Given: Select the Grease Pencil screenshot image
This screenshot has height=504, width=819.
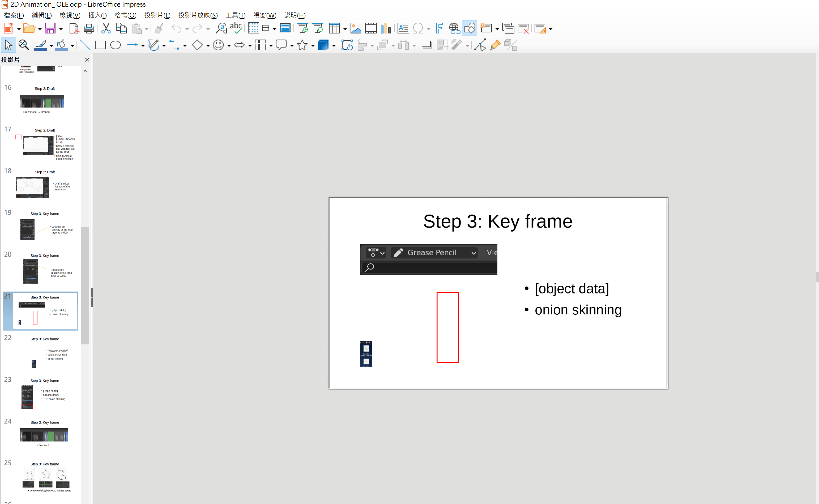Looking at the screenshot, I should (x=428, y=259).
